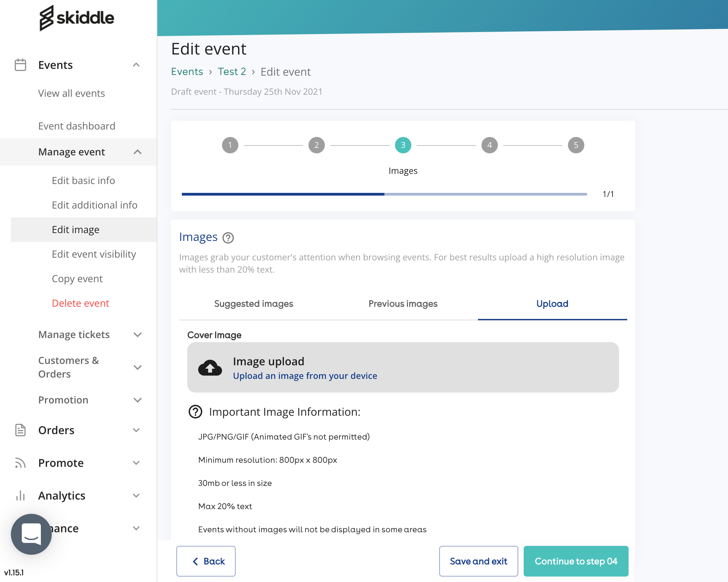
Task: Jump to step 4 circle
Action: [490, 145]
